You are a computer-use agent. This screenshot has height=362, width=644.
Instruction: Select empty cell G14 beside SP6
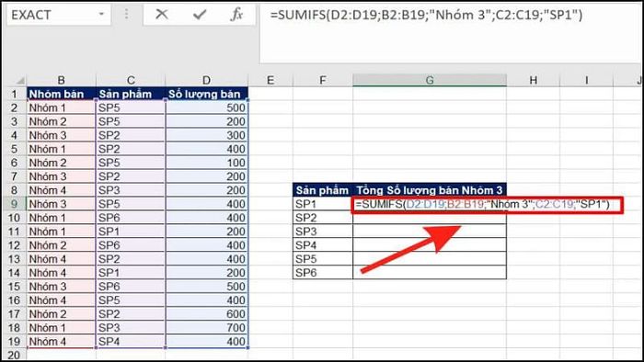tap(430, 273)
